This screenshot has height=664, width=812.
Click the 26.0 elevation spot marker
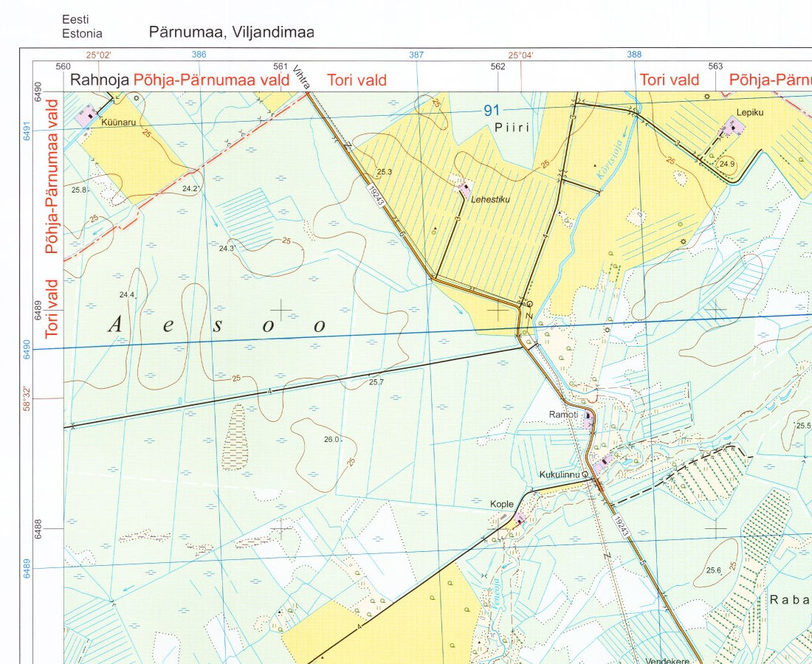click(x=331, y=440)
